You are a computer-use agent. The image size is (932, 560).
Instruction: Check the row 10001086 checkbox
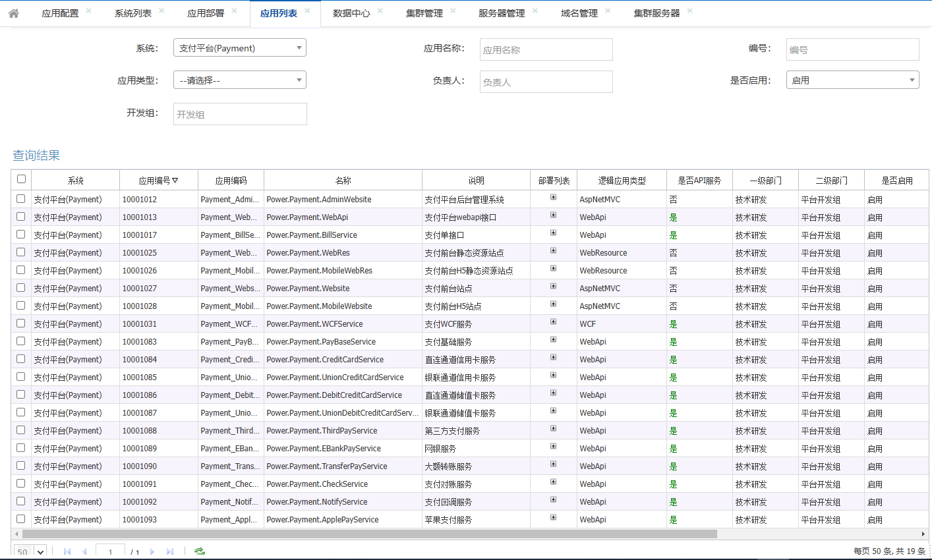(x=21, y=394)
